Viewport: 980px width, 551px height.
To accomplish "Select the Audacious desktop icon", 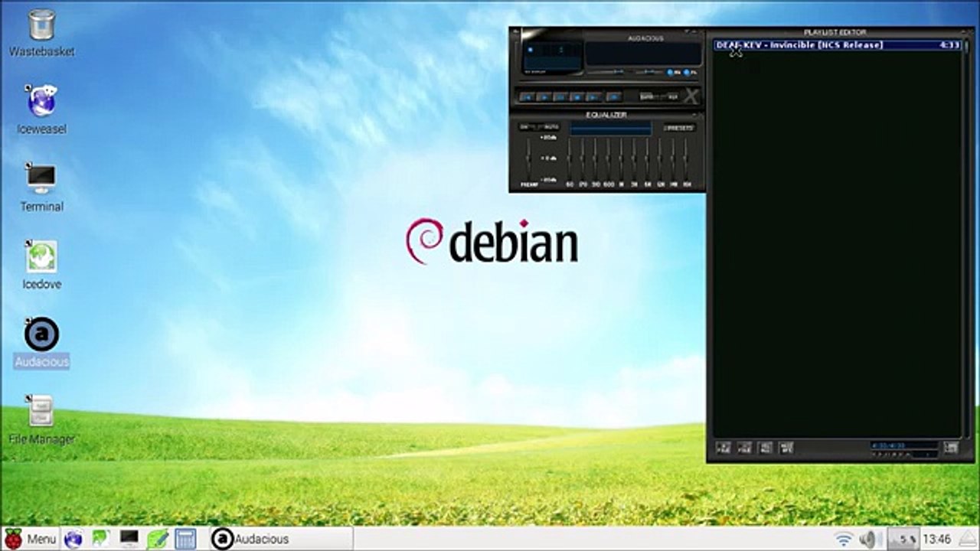I will [41, 342].
